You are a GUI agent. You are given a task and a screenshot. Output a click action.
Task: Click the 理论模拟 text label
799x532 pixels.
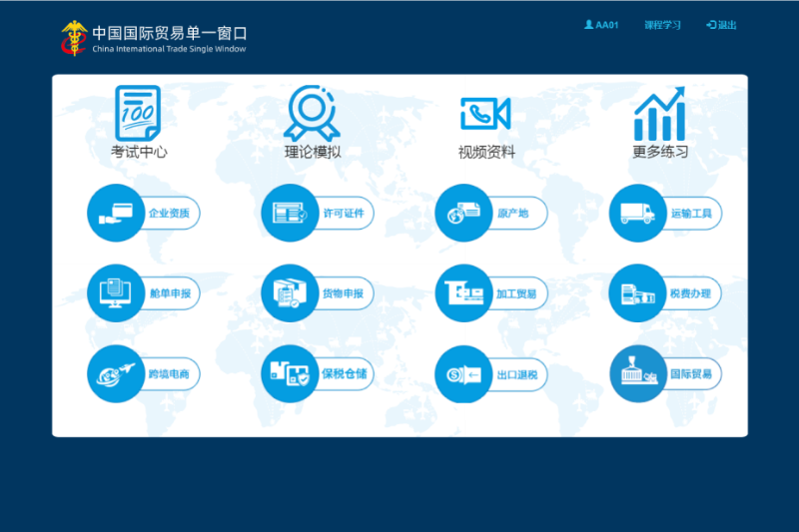313,152
